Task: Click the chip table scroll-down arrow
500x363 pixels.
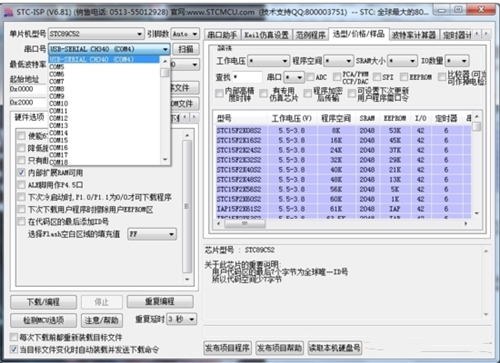Action: pyautogui.click(x=477, y=213)
